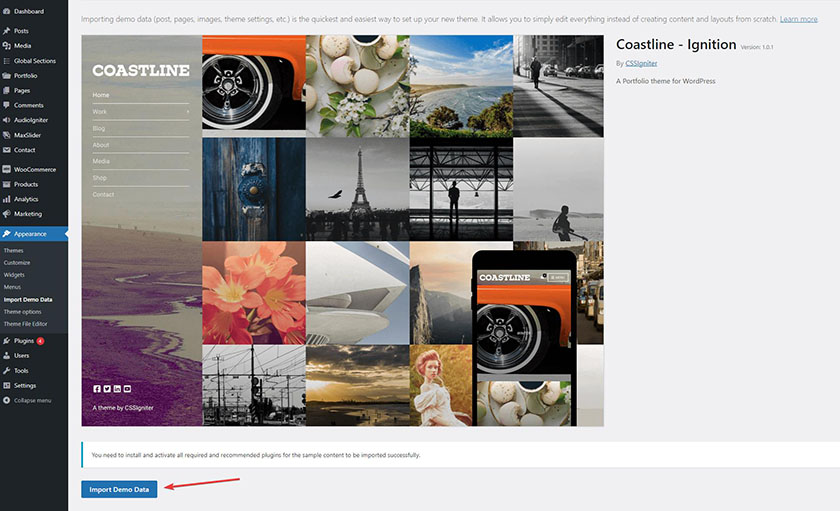
Task: Open Widgets under Appearance
Action: [14, 275]
